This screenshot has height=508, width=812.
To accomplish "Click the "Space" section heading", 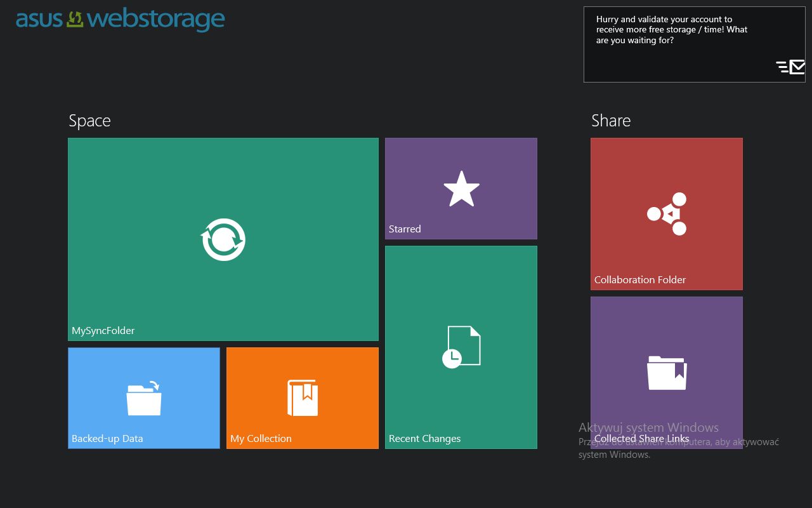I will [x=89, y=121].
